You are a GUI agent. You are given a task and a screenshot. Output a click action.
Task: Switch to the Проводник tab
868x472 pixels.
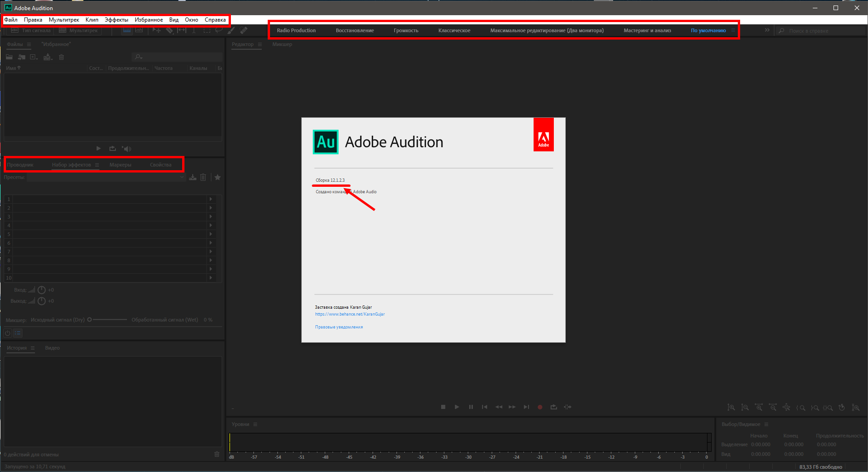pos(20,165)
